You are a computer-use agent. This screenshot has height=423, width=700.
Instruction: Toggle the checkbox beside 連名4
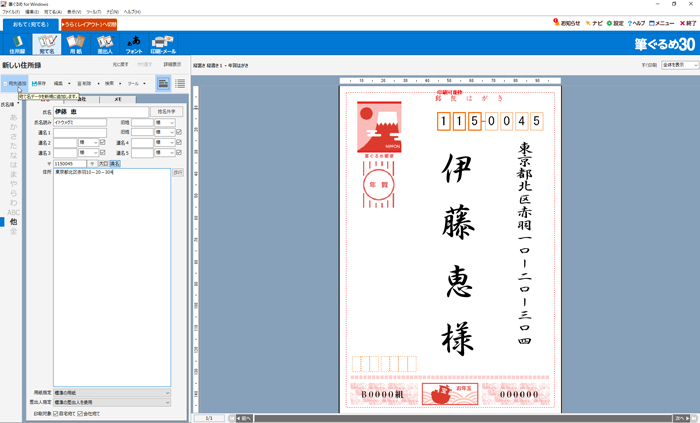[178, 142]
